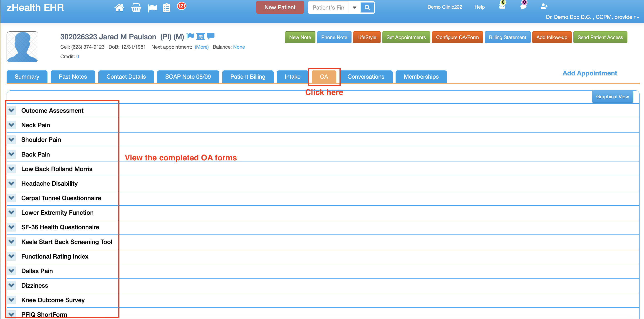Expand the Neck Pain row
644x319 pixels.
click(x=11, y=125)
